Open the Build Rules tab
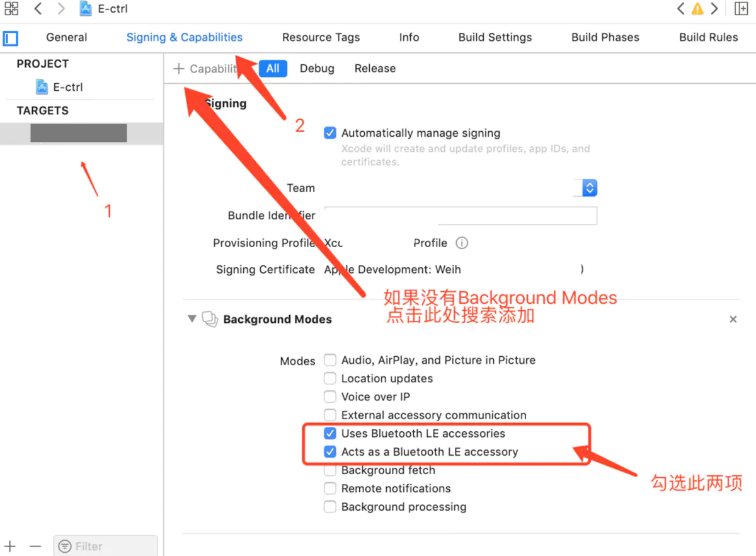 pyautogui.click(x=709, y=37)
